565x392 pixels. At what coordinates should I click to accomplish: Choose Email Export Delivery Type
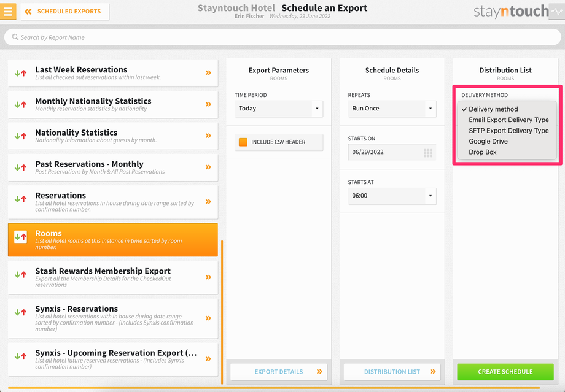(x=507, y=120)
